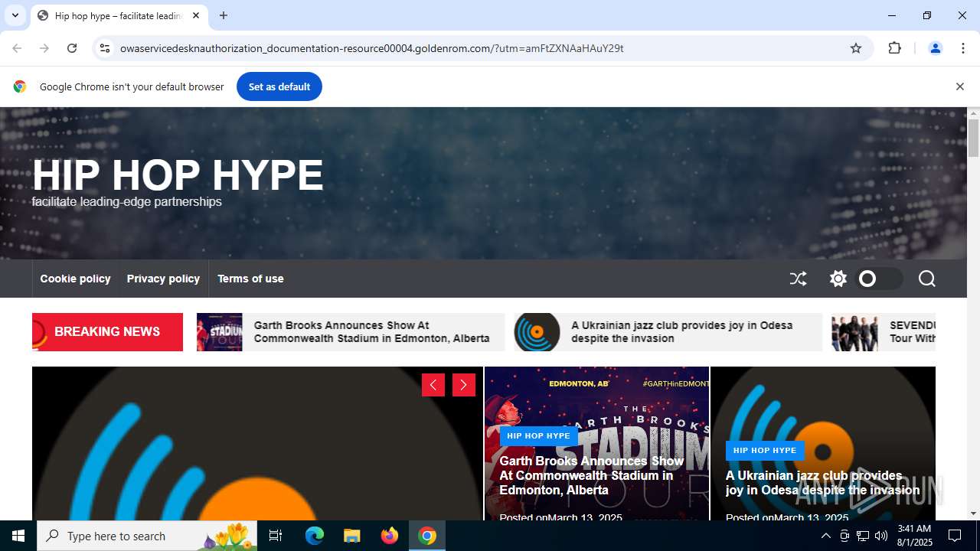Image resolution: width=980 pixels, height=551 pixels.
Task: Open volume control in tray
Action: (x=881, y=536)
